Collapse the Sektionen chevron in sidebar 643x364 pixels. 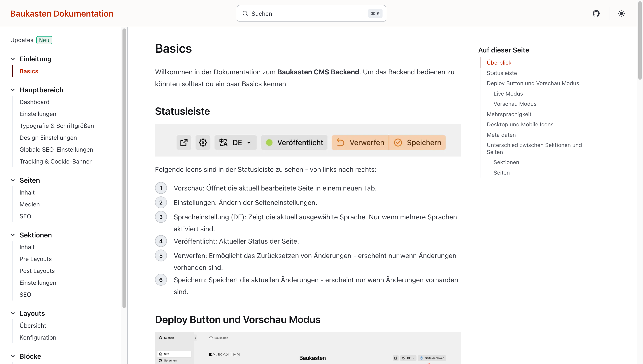click(x=13, y=235)
